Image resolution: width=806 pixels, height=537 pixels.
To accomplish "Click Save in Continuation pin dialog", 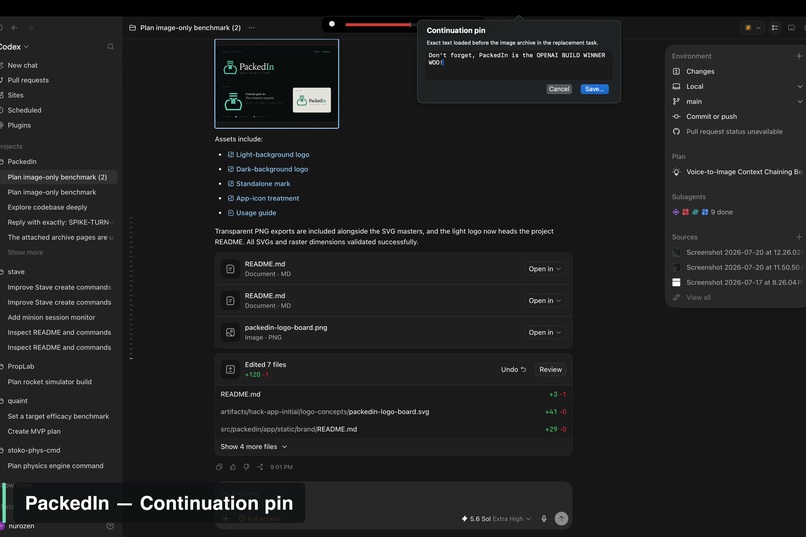I will click(x=594, y=89).
